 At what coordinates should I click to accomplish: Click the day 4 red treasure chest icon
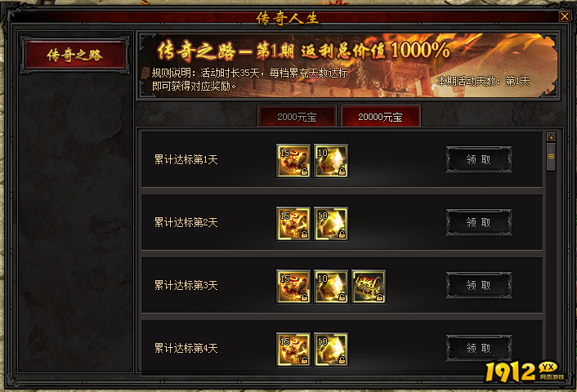point(293,350)
